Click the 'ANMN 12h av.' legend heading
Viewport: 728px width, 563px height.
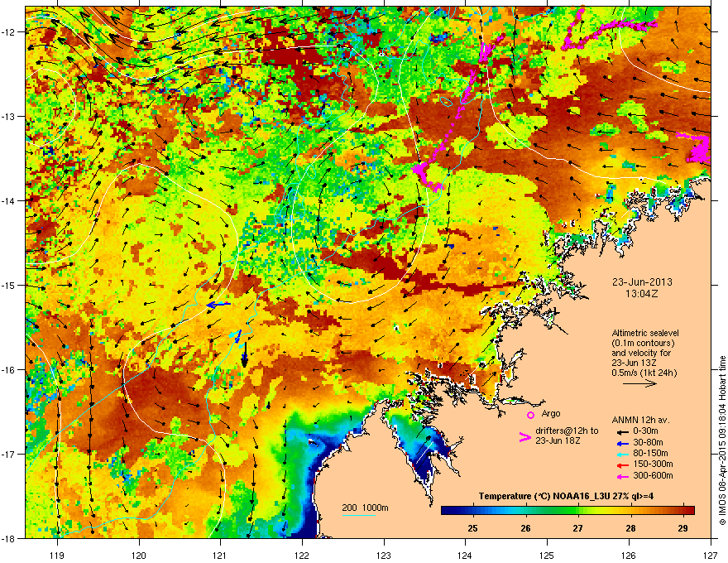(641, 420)
